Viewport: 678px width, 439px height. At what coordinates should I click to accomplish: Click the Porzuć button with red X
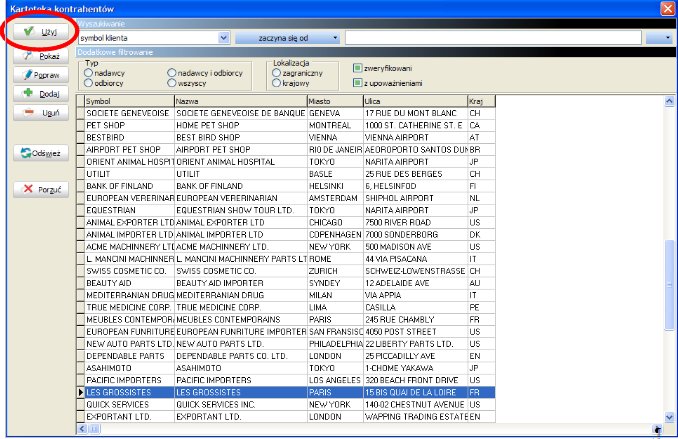click(x=41, y=189)
